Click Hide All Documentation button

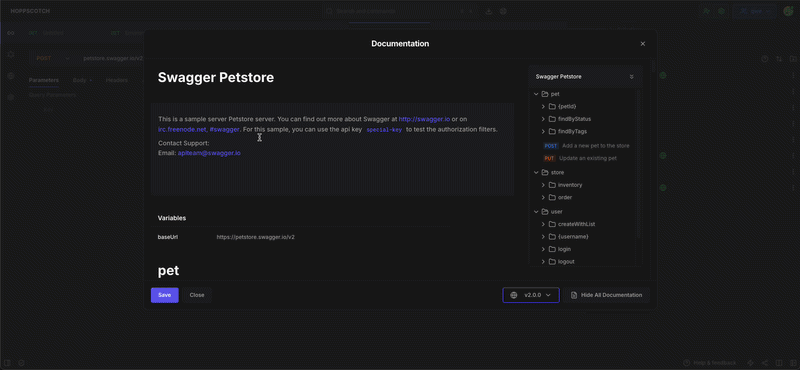click(606, 295)
